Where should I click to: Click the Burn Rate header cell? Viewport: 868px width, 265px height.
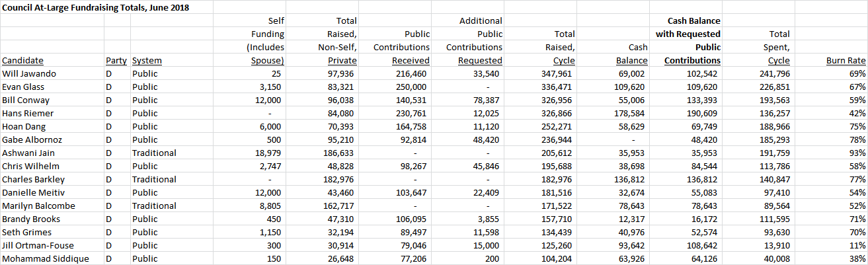pyautogui.click(x=831, y=60)
